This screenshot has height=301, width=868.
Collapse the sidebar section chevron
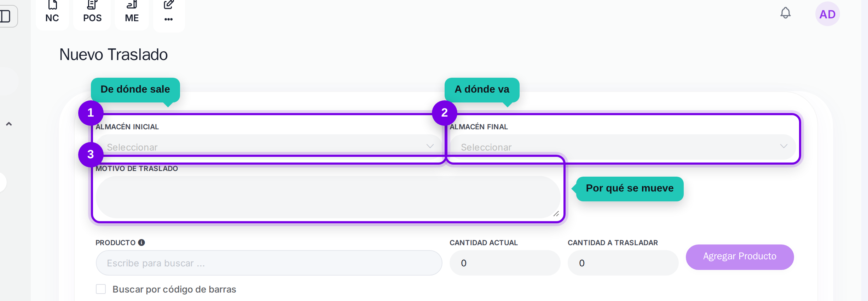point(9,124)
